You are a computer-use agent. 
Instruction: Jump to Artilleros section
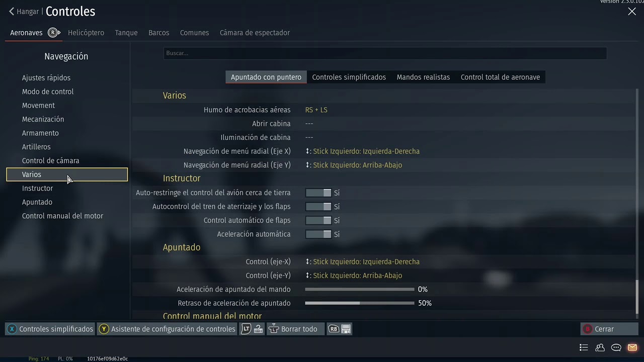36,147
